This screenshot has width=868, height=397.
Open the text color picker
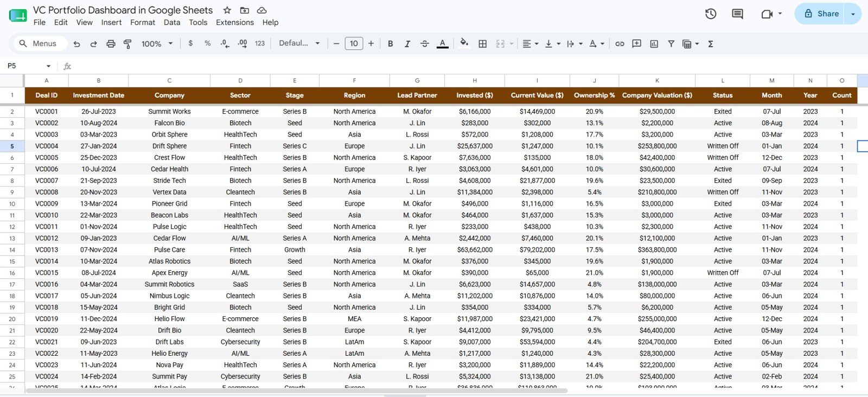pos(443,44)
